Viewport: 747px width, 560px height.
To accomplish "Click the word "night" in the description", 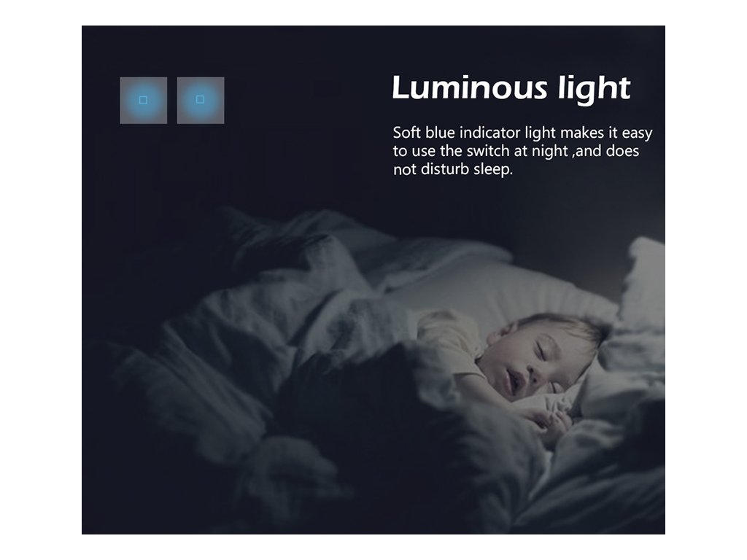I will pyautogui.click(x=550, y=152).
